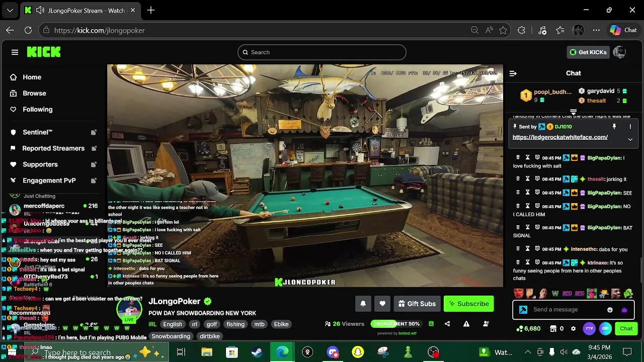Open the hamburger sidebar menu

15,52
